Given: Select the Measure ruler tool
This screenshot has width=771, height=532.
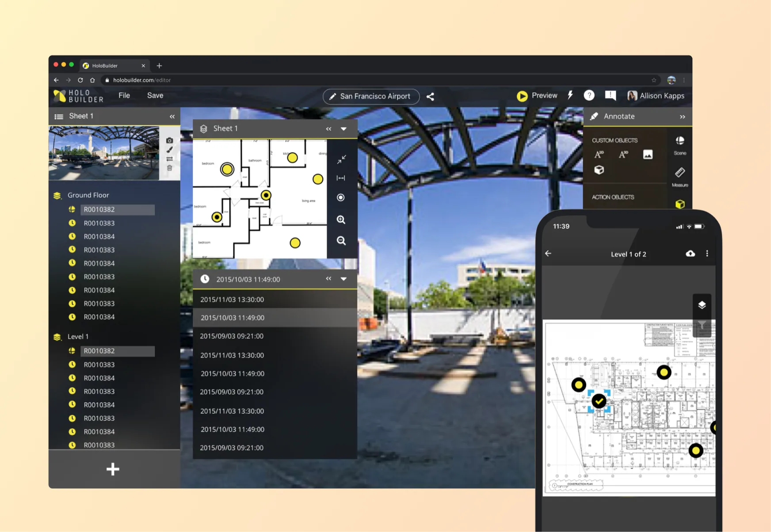Looking at the screenshot, I should click(x=680, y=172).
